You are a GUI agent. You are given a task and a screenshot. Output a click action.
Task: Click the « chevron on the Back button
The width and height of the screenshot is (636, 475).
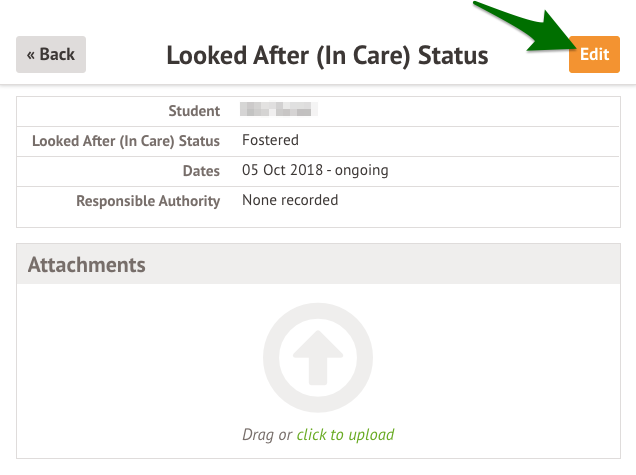pos(32,54)
